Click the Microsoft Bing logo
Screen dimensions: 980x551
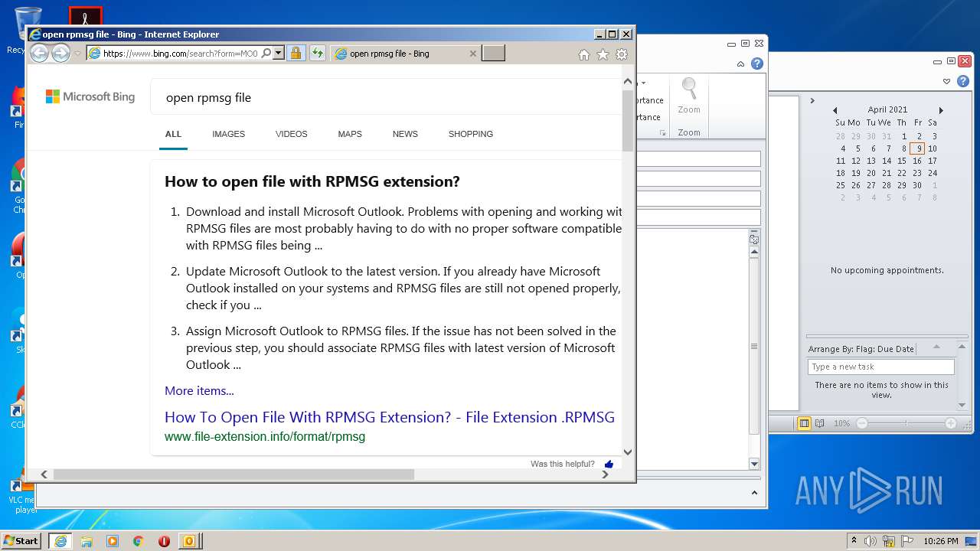point(90,96)
